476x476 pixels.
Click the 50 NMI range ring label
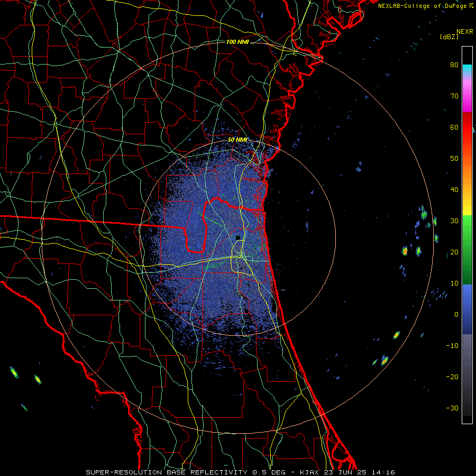tap(237, 140)
